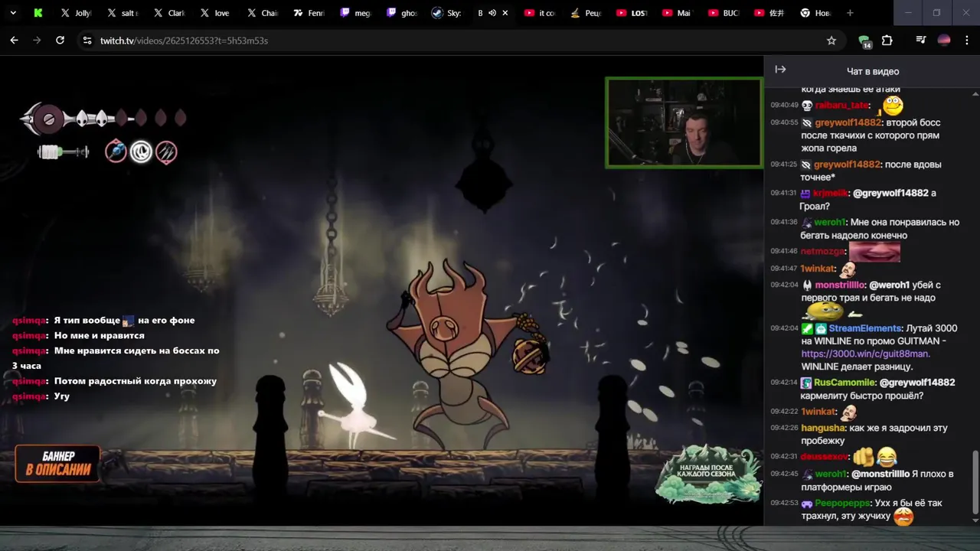980x551 pixels.
Task: Switch to the X tab titled salt
Action: [x=122, y=13]
